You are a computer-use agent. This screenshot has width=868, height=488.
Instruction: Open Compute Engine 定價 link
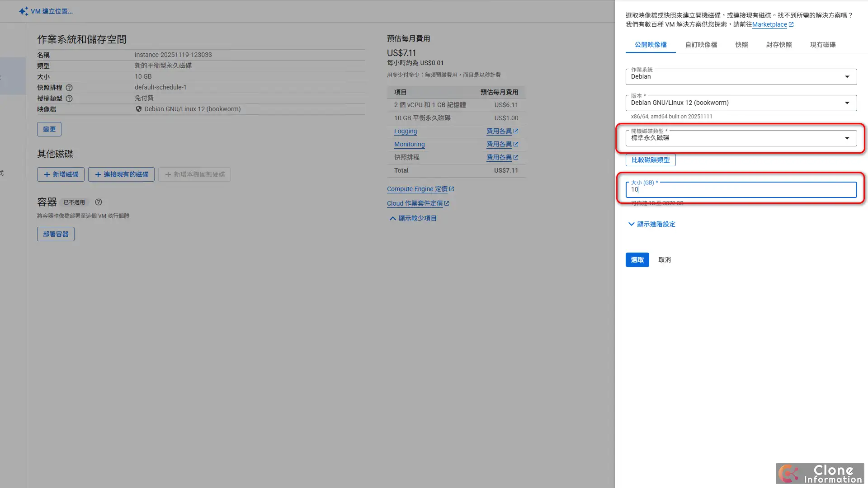click(x=417, y=189)
